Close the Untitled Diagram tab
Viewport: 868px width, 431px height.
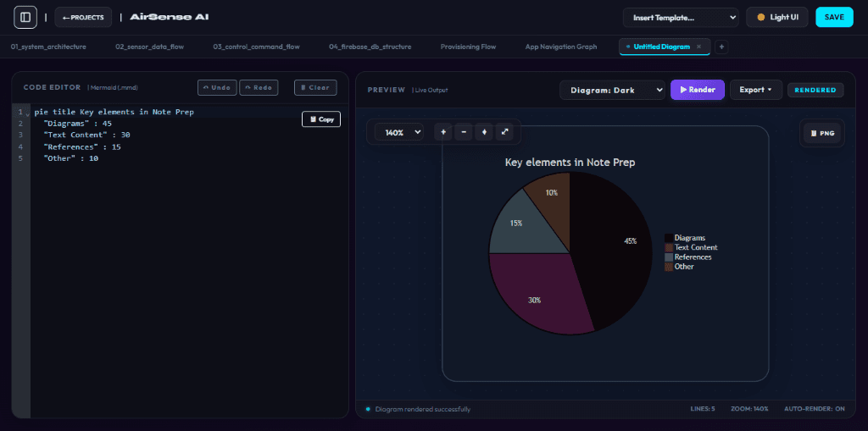click(698, 47)
